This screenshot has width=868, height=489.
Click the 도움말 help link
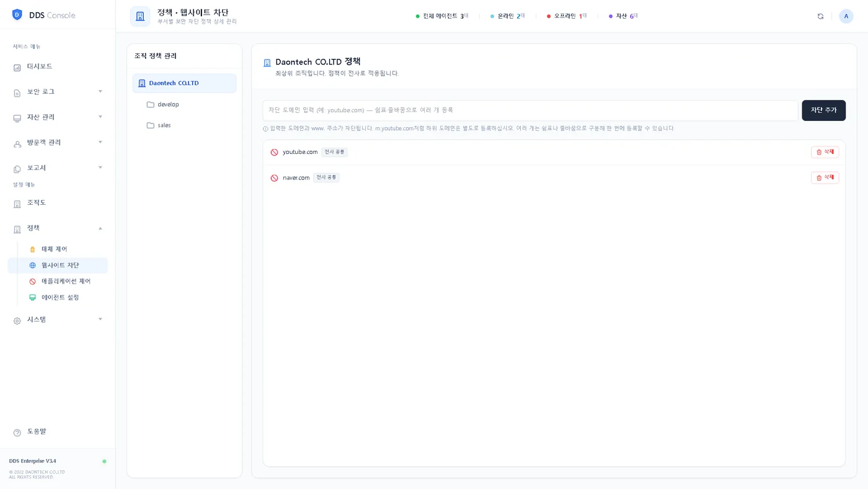tap(37, 431)
